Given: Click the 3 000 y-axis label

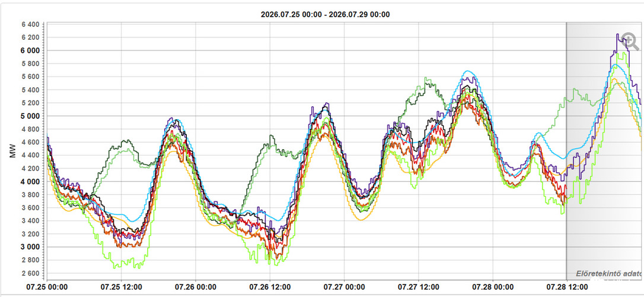Looking at the screenshot, I should tap(30, 247).
